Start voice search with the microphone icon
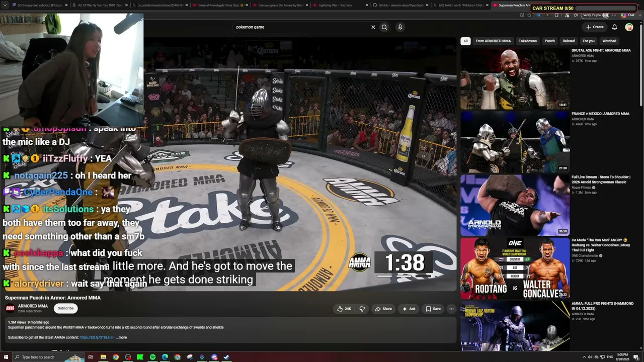Viewport: 644px width, 362px height. tap(400, 27)
